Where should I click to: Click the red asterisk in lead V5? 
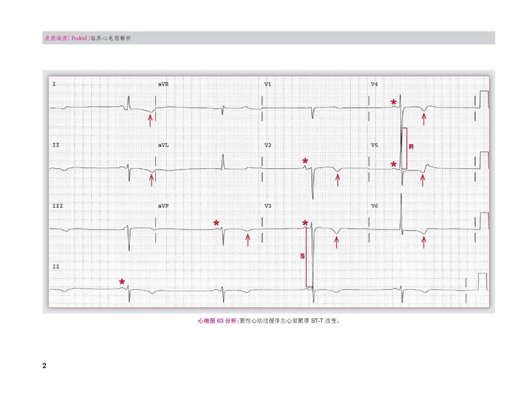[394, 165]
